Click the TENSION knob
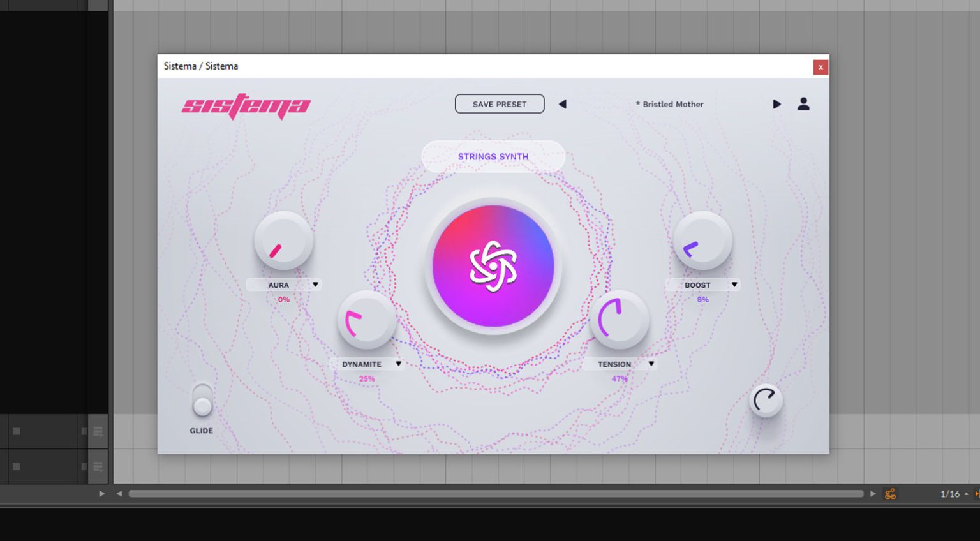The image size is (980, 541). coord(618,320)
